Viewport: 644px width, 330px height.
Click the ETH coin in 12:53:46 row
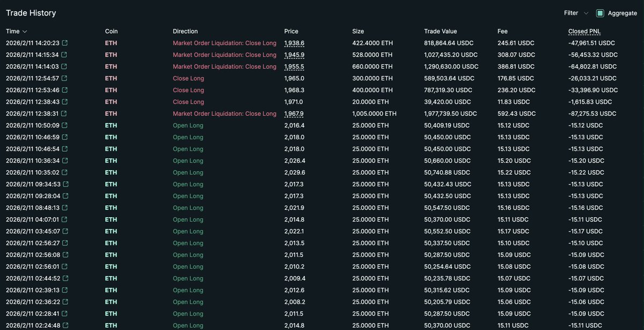pyautogui.click(x=111, y=90)
